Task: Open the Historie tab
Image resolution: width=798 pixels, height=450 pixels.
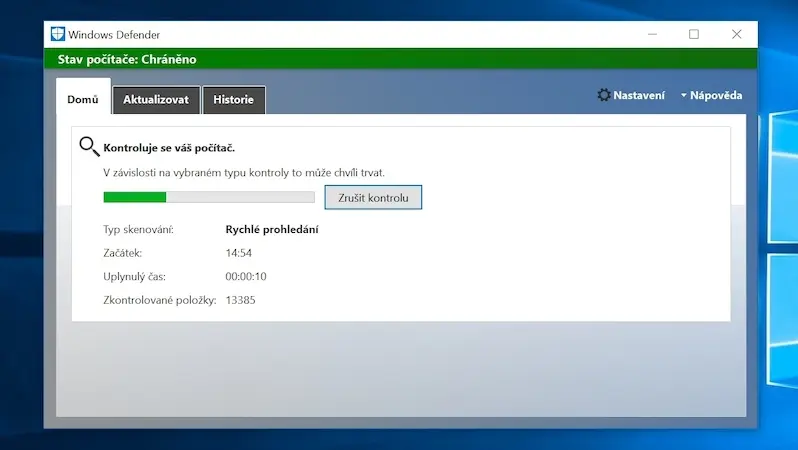Action: (234, 100)
